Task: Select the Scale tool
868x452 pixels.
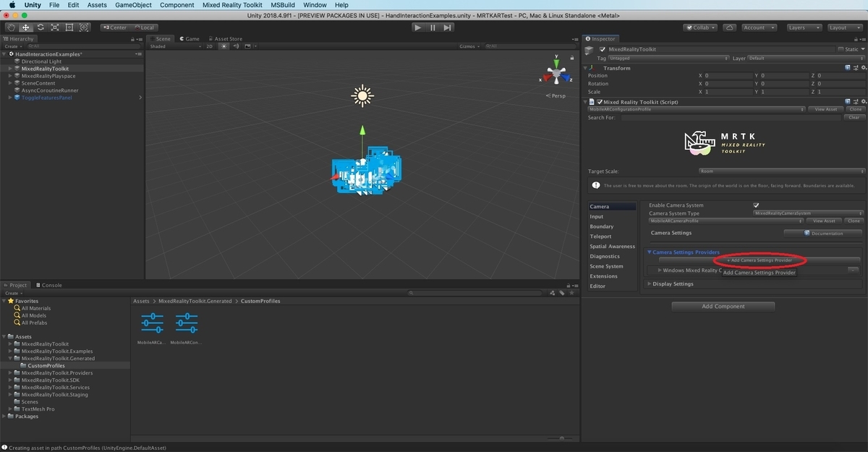Action: [x=55, y=27]
